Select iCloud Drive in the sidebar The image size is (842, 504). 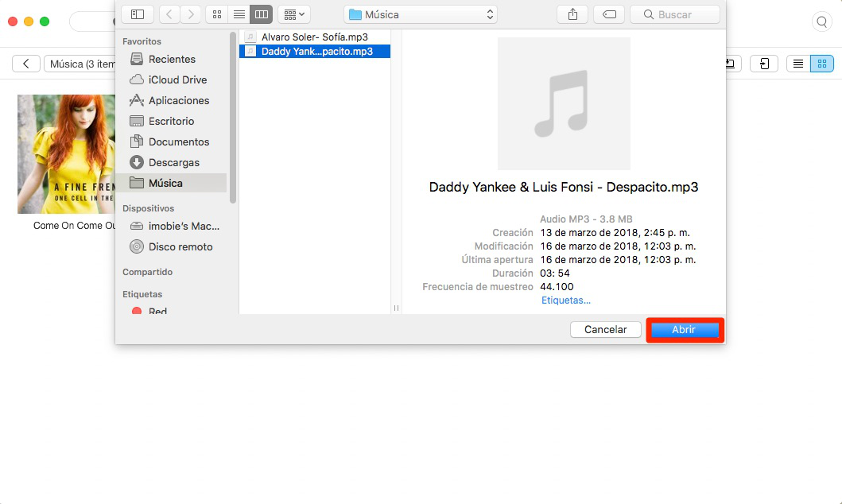point(171,79)
